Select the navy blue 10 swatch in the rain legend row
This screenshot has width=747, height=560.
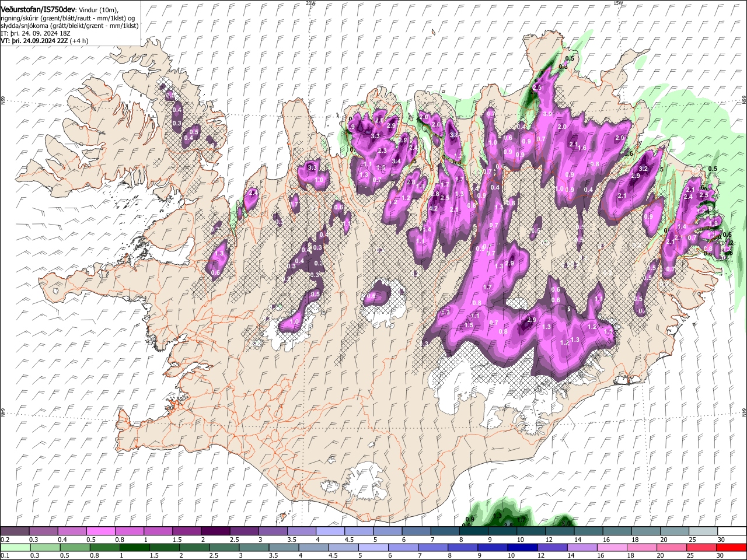521,547
